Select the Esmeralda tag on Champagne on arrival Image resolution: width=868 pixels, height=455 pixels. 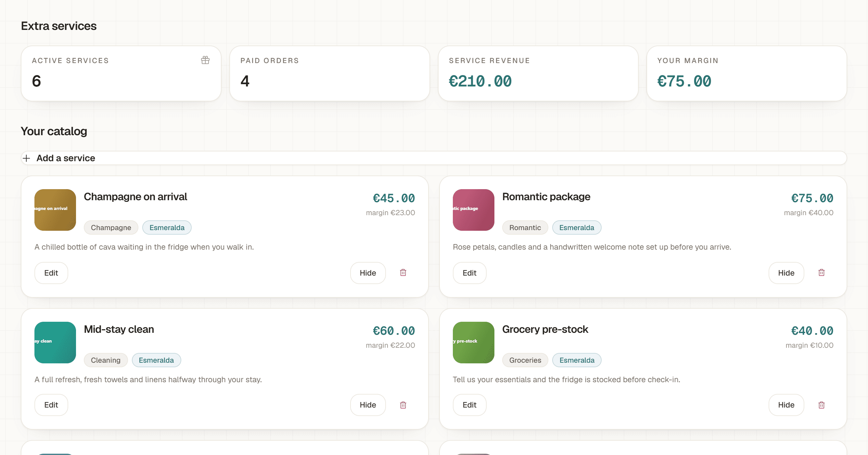pos(167,227)
